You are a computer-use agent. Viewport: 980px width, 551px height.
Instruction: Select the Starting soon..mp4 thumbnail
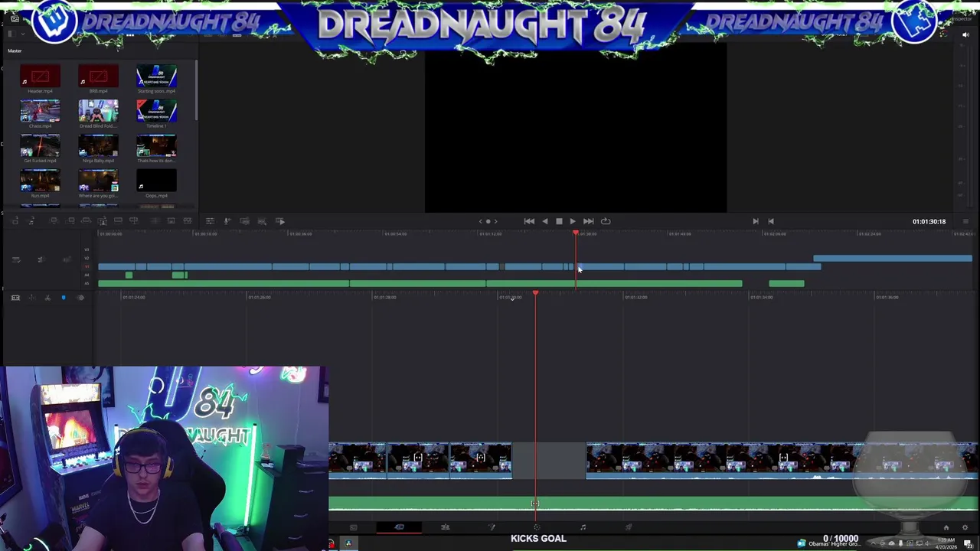tap(156, 77)
